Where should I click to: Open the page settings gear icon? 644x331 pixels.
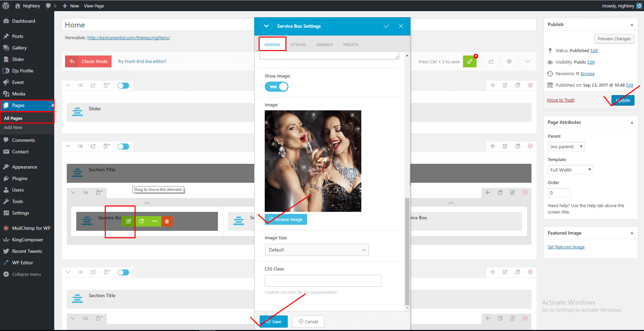[x=509, y=62]
